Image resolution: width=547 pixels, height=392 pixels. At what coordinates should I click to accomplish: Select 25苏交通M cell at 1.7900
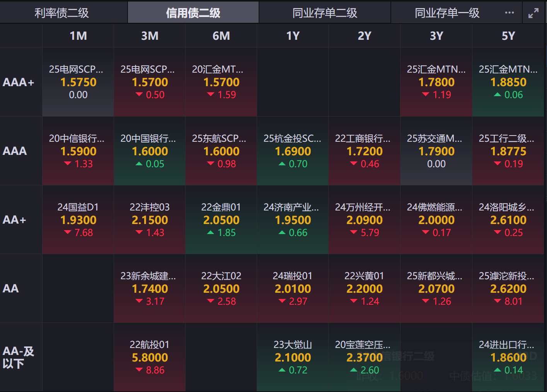[x=436, y=151]
